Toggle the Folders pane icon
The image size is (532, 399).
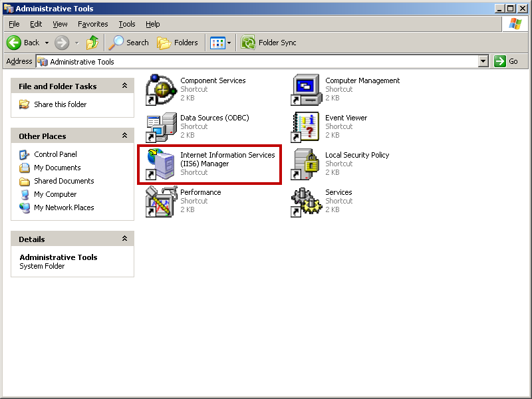164,43
